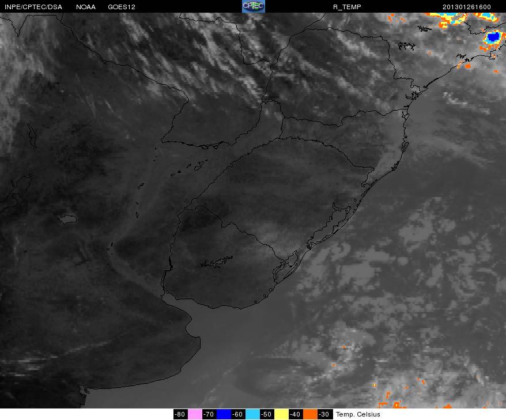
Task: Click the pink -80 to -70 swatch
Action: (x=195, y=414)
